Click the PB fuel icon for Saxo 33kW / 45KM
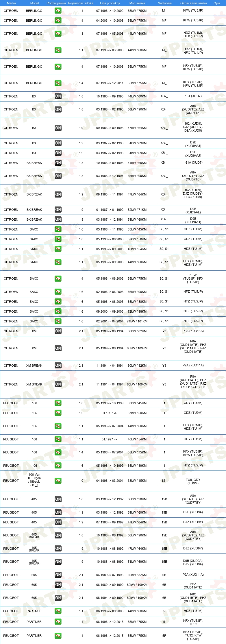This screenshot has width=226, height=644. [58, 229]
